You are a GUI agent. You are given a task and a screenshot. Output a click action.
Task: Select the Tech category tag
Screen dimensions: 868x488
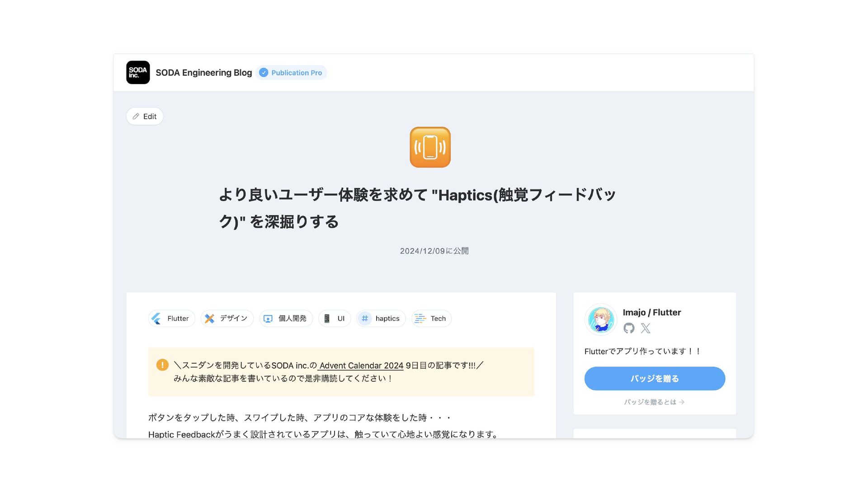pos(431,319)
